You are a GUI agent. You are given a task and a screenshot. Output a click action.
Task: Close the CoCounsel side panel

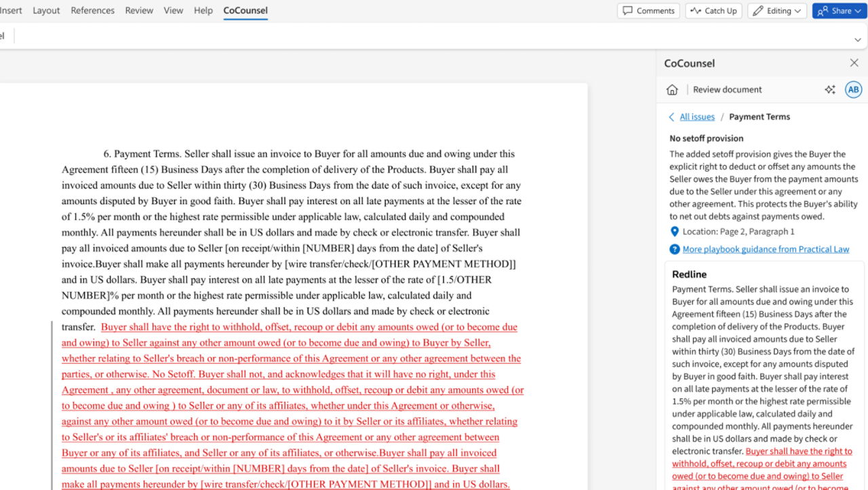[854, 63]
